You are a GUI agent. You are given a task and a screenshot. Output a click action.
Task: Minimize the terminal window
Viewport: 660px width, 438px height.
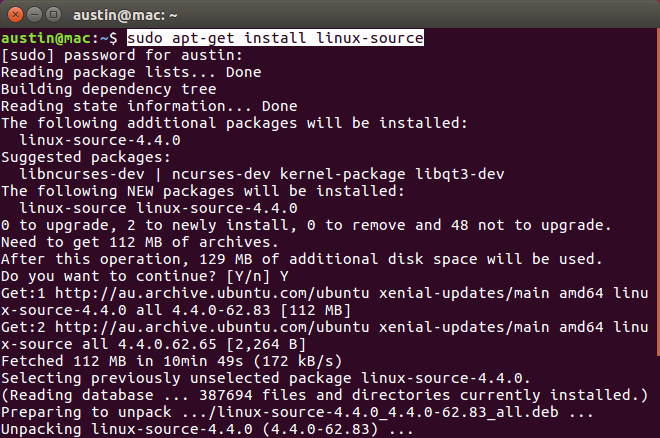(32, 14)
